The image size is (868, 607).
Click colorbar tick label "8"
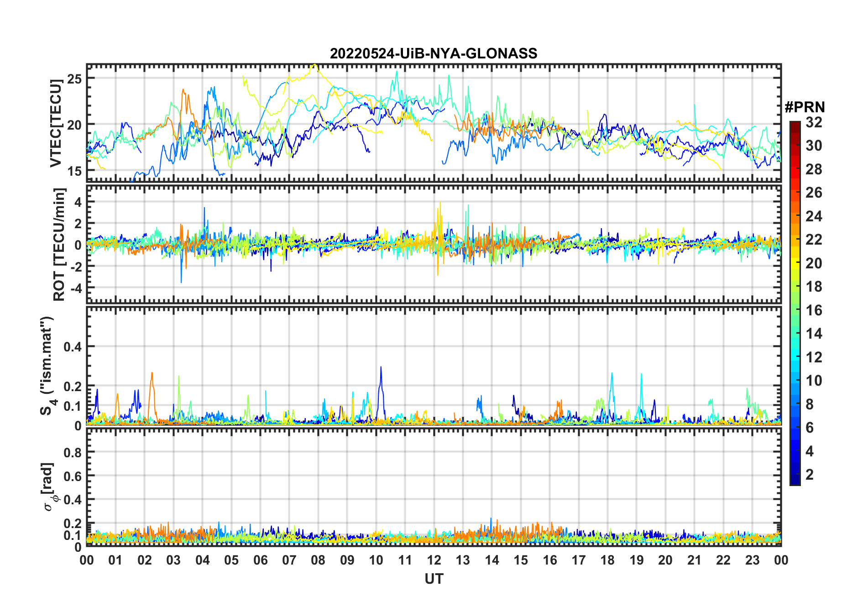(810, 404)
